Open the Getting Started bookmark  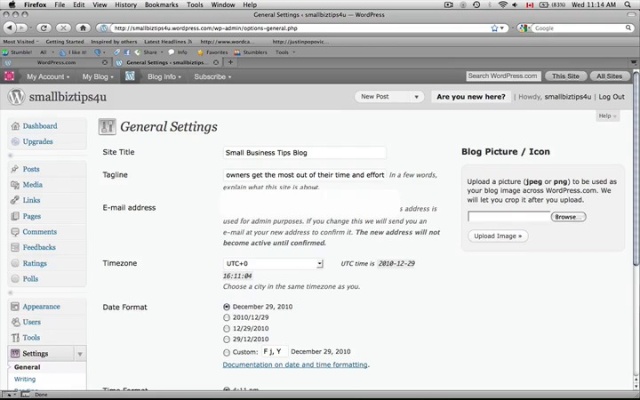(x=64, y=42)
